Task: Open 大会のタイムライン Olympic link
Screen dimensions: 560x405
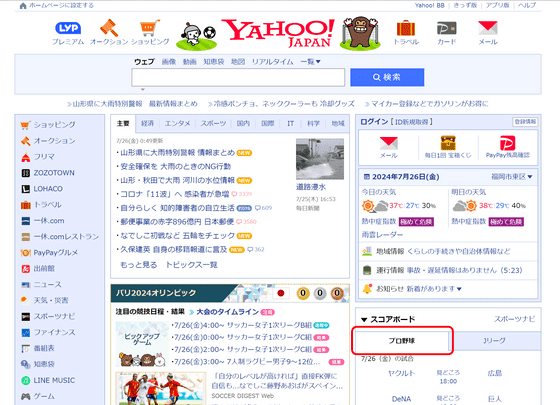Action: pos(228,312)
